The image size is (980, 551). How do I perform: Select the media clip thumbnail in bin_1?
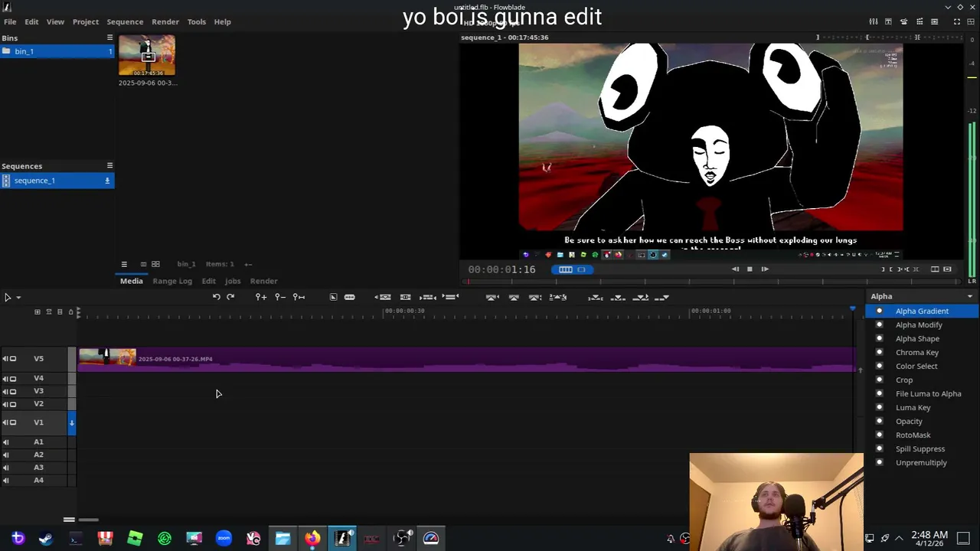pos(147,55)
